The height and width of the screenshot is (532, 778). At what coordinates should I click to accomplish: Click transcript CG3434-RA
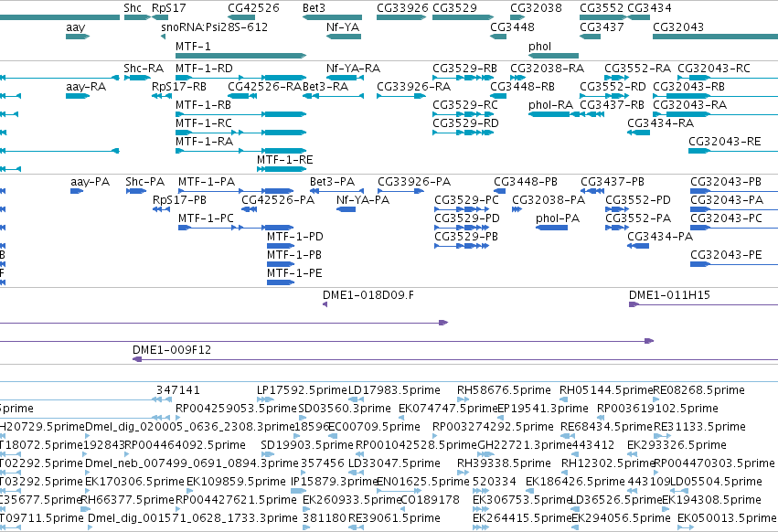pyautogui.click(x=638, y=133)
